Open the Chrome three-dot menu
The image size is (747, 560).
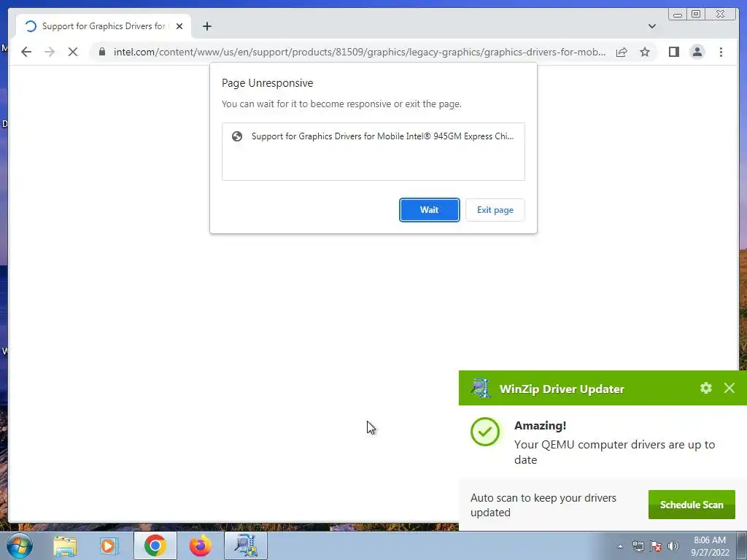click(x=721, y=52)
